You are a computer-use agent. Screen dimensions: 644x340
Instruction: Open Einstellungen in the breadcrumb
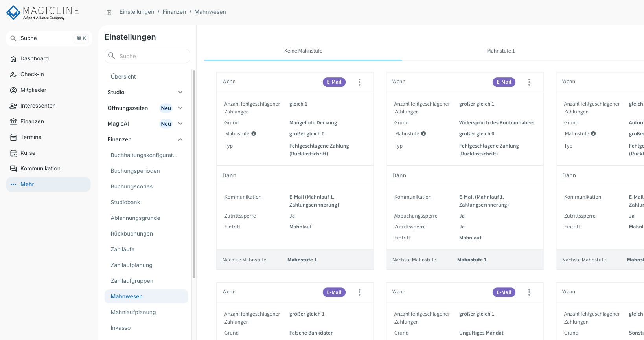click(x=137, y=12)
